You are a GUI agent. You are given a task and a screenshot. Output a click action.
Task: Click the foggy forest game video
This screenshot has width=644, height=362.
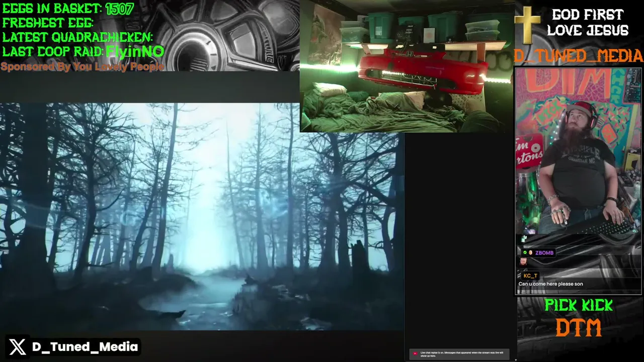[202, 217]
